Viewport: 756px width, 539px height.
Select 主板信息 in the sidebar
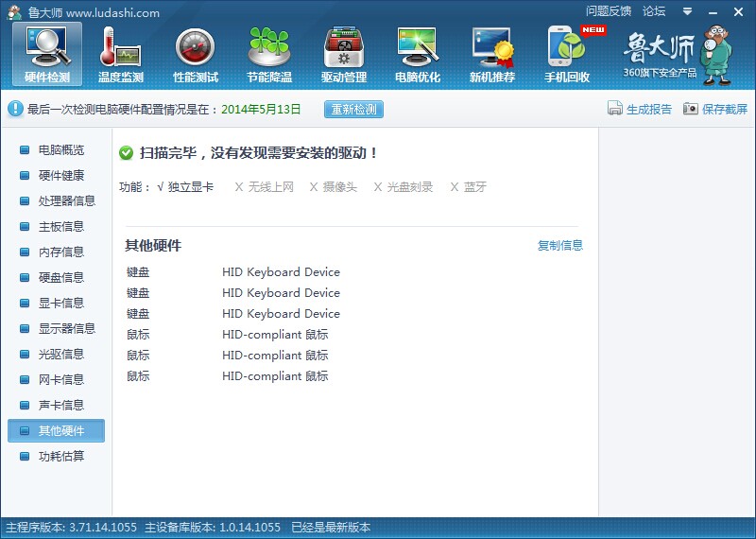pos(56,226)
